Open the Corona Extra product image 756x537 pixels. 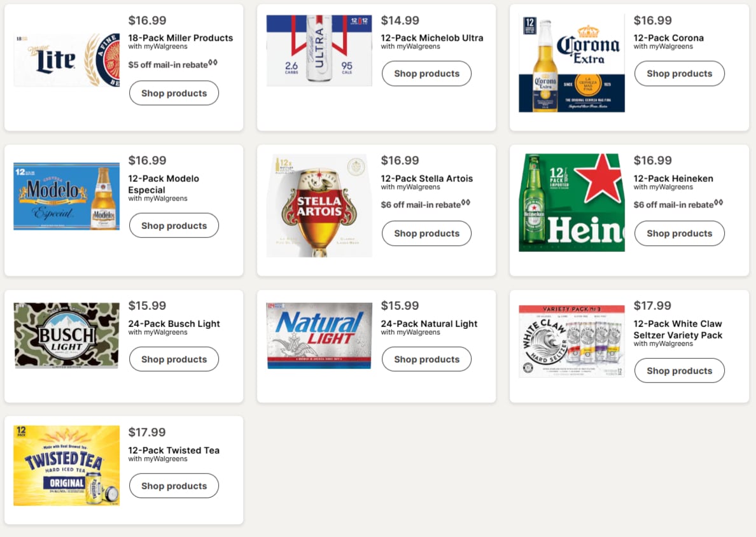[571, 63]
